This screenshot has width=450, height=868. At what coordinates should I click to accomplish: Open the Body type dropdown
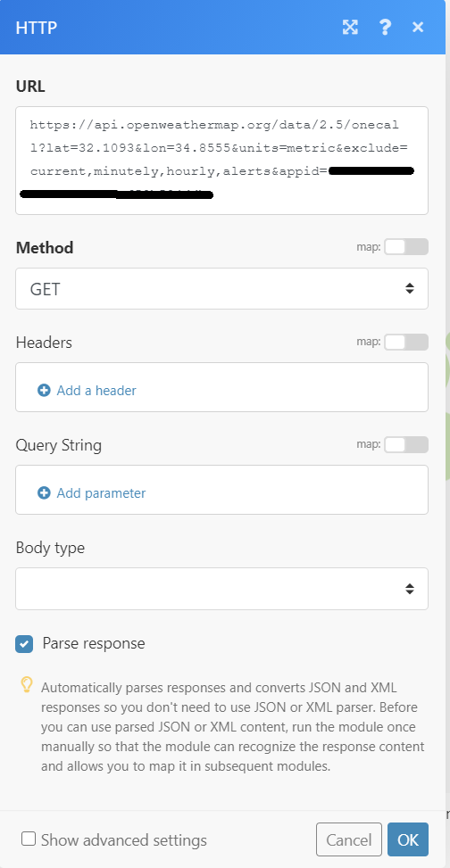pos(221,589)
